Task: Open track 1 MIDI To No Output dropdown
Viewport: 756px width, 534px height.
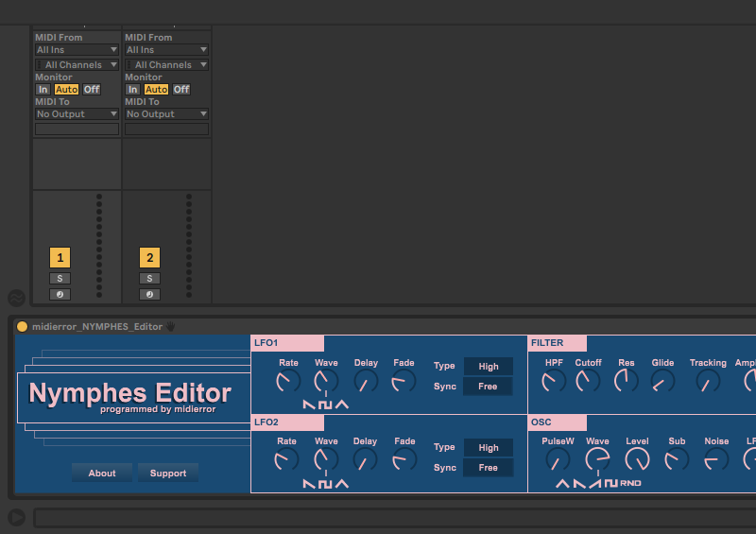Action: point(77,113)
